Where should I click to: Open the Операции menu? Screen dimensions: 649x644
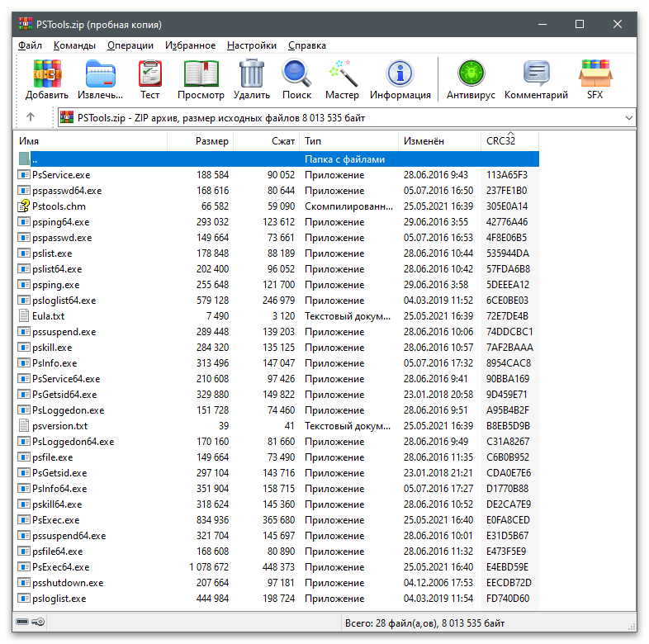(130, 45)
